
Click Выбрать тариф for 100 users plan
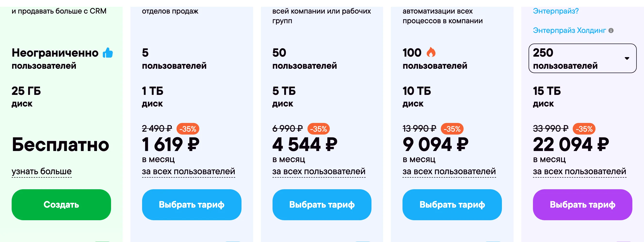point(452,204)
